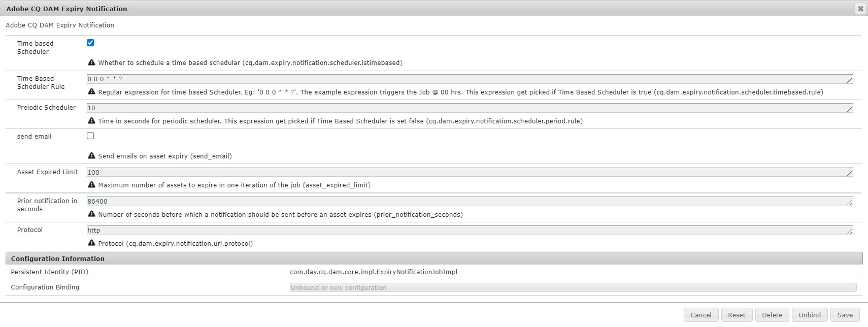Click the dialog title Adobe CQ DAM Expiry Notification
The image size is (868, 327).
tap(66, 9)
